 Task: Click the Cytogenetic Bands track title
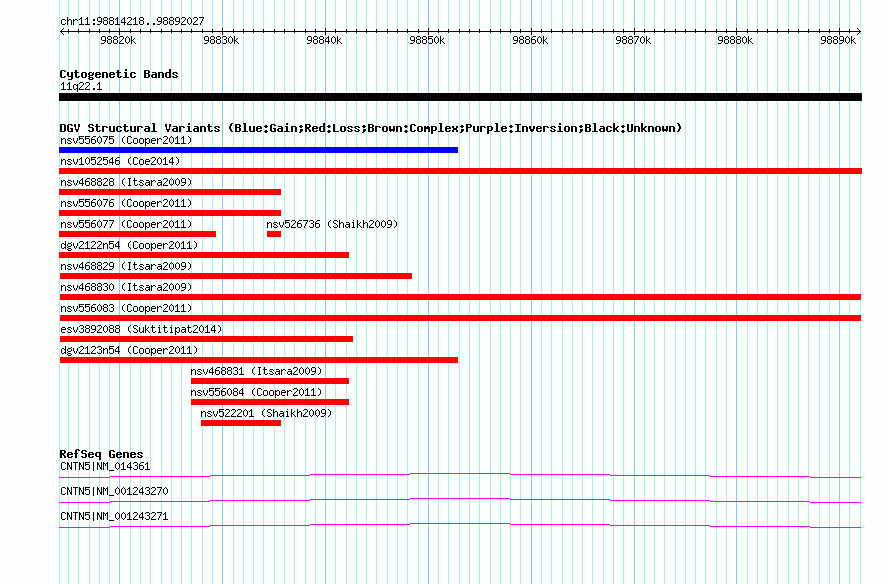coord(119,74)
